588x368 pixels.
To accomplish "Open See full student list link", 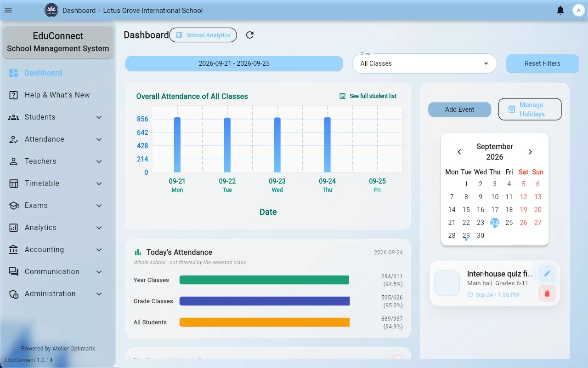I will pos(368,96).
